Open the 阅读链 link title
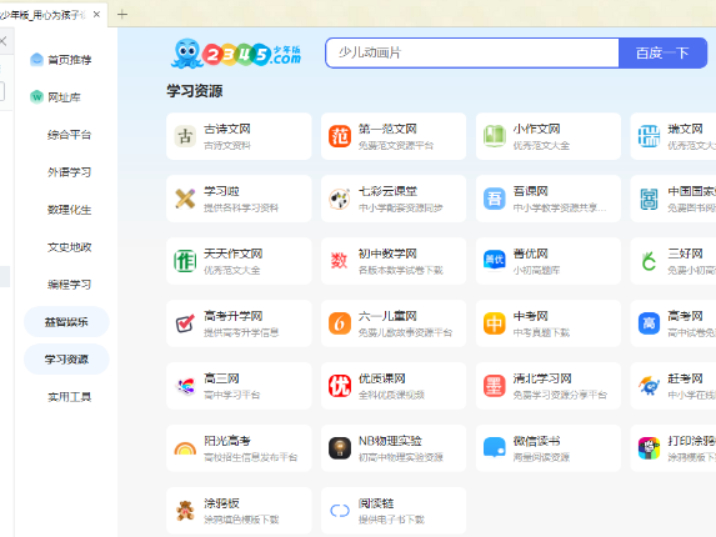The height and width of the screenshot is (537, 716). pos(376,503)
